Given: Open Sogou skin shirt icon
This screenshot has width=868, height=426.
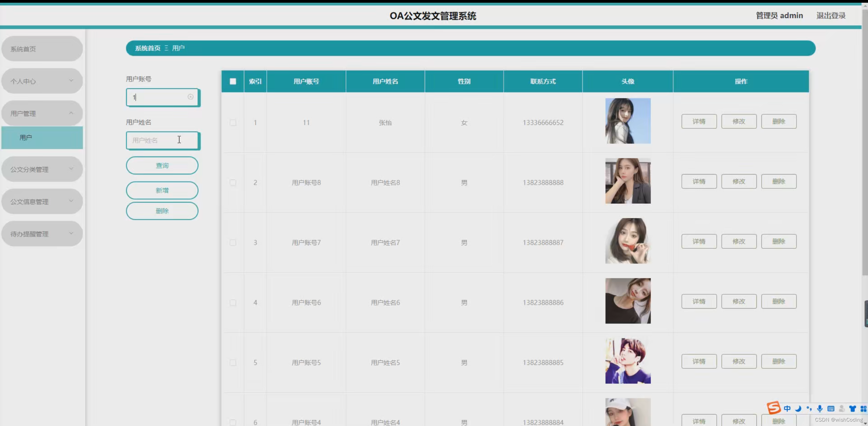Looking at the screenshot, I should (852, 409).
